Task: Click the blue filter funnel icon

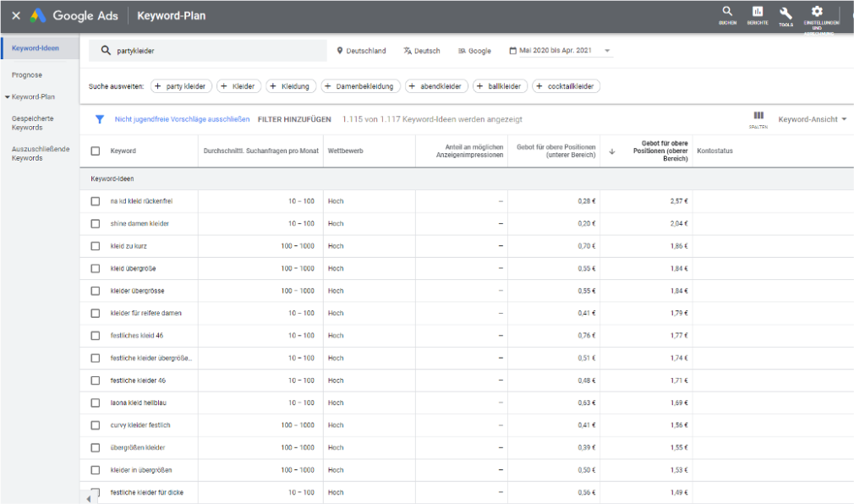Action: (100, 119)
